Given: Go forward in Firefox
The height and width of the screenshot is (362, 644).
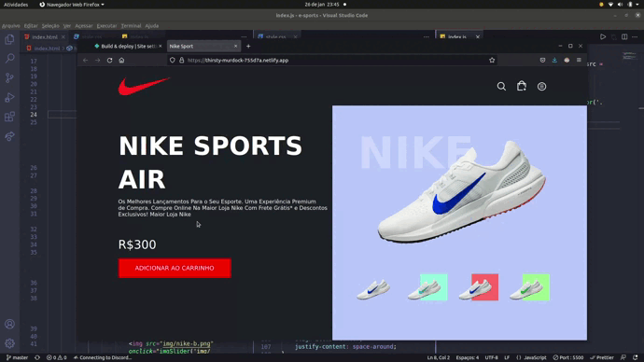Looking at the screenshot, I should (97, 60).
